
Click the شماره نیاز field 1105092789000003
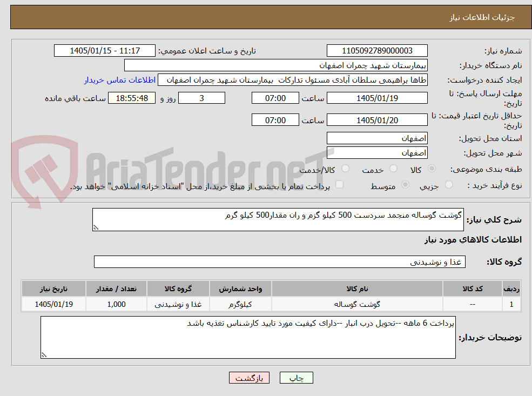click(377, 51)
